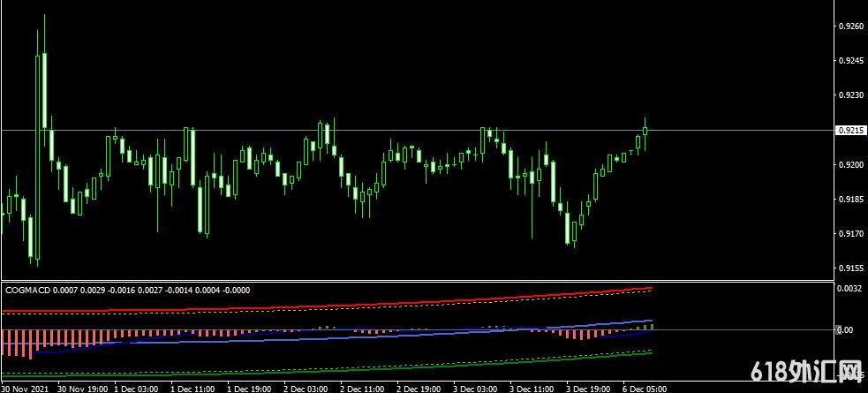Click the 2 Dec 19:00 time label
The height and width of the screenshot is (393, 868).
(419, 389)
